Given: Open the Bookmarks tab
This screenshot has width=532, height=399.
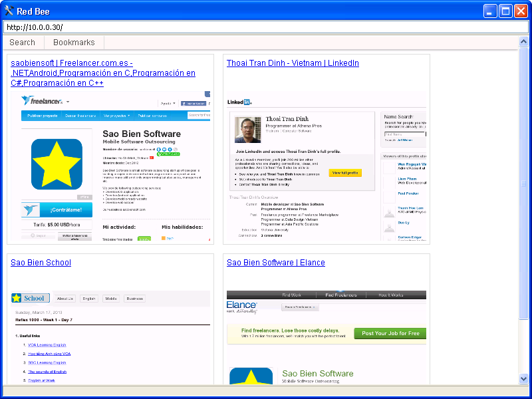Looking at the screenshot, I should [74, 43].
